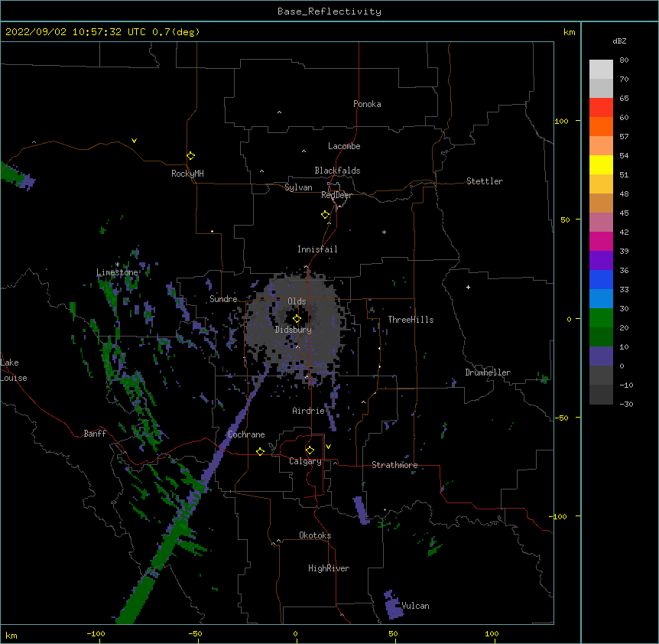This screenshot has width=659, height=644.
Task: Click the yellow radar site marker near Olds
Action: click(297, 319)
